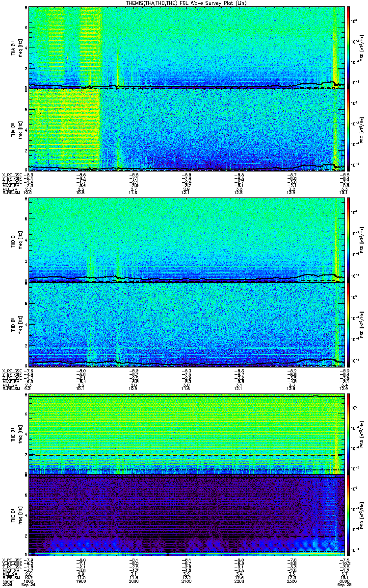
Task: Select the THA B-parallel spectrogram panel
Action: (186, 130)
